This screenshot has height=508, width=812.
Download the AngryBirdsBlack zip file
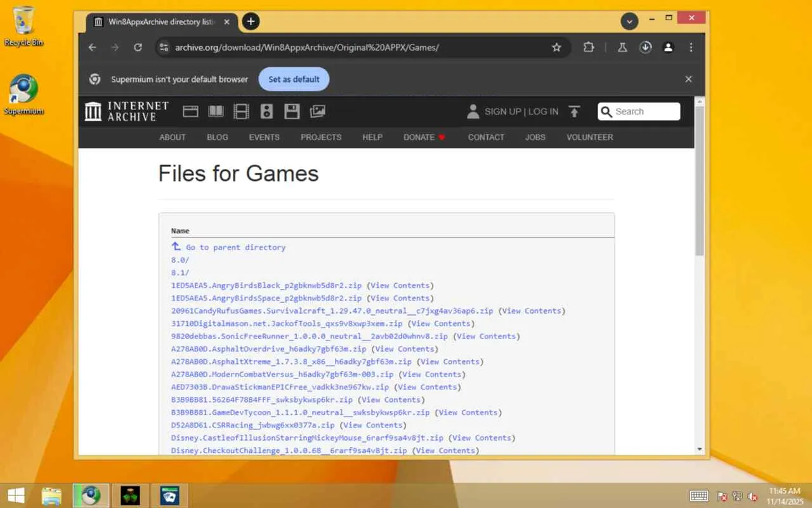pos(266,285)
